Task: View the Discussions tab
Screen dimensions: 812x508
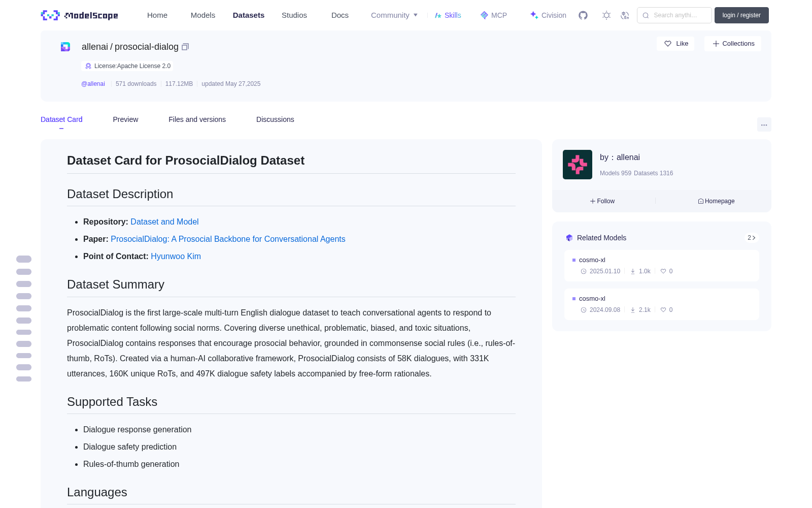Action: pos(275,119)
